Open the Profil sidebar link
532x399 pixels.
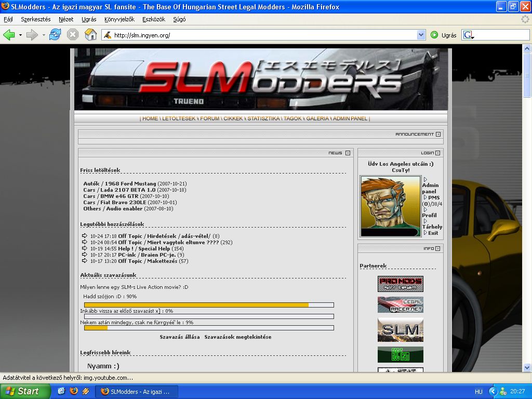point(429,216)
